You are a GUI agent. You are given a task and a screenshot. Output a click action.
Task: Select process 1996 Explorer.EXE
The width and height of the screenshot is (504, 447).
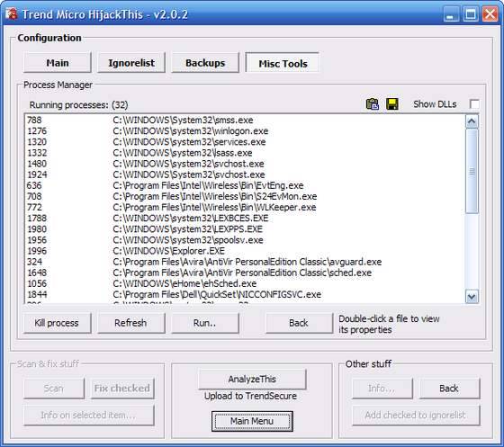[x=245, y=251]
